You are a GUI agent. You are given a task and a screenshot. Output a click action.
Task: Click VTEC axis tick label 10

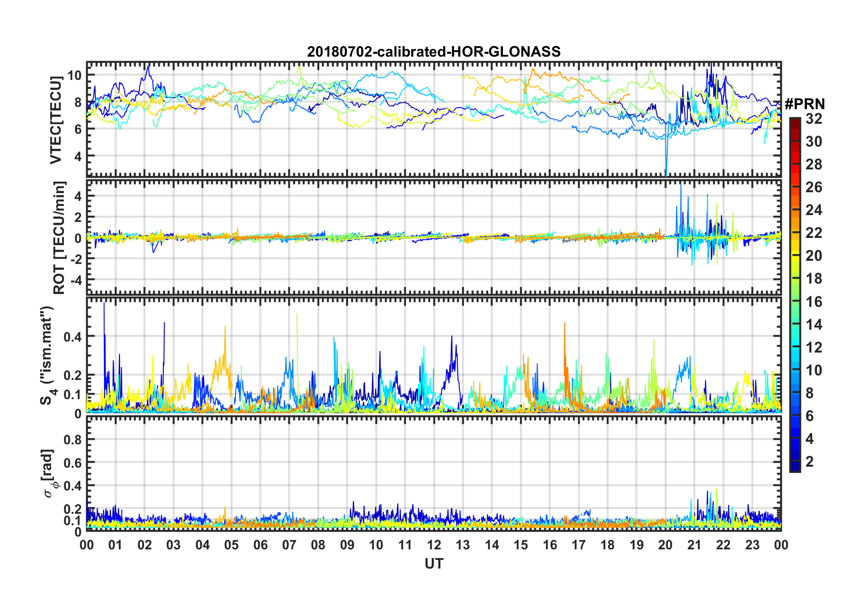(75, 75)
